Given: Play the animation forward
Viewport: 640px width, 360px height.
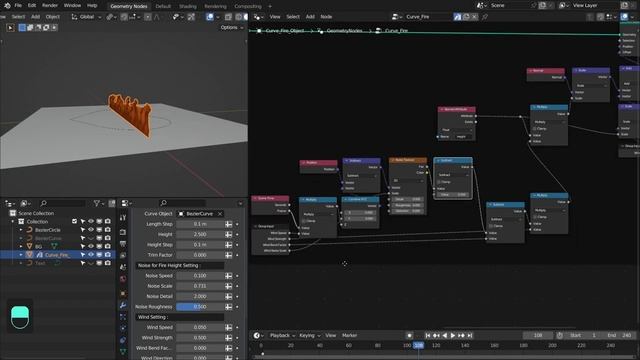Looking at the screenshot, I should pos(453,336).
